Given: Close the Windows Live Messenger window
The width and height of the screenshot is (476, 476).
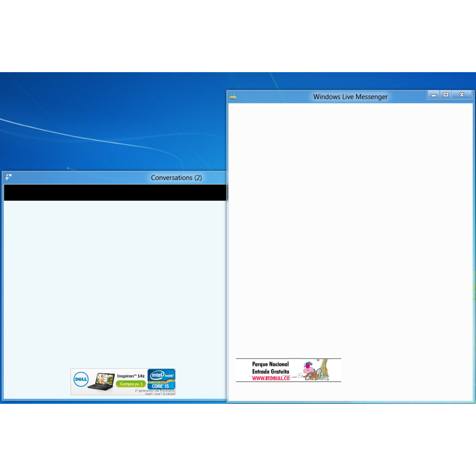Looking at the screenshot, I should pos(461,94).
